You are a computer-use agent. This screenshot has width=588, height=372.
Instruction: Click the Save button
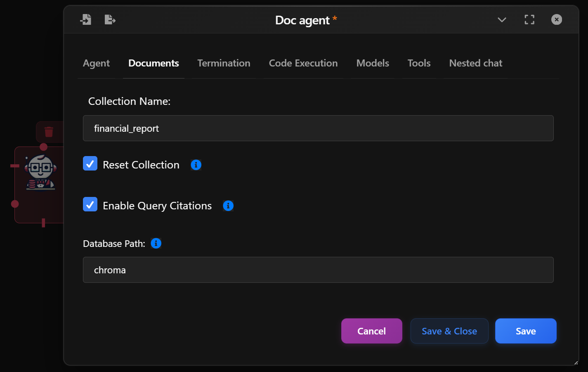(x=526, y=331)
